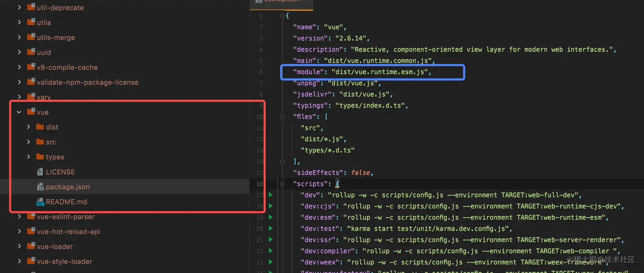644x273 pixels.
Task: Click the v8-compile-cache folder icon
Action: pos(31,67)
